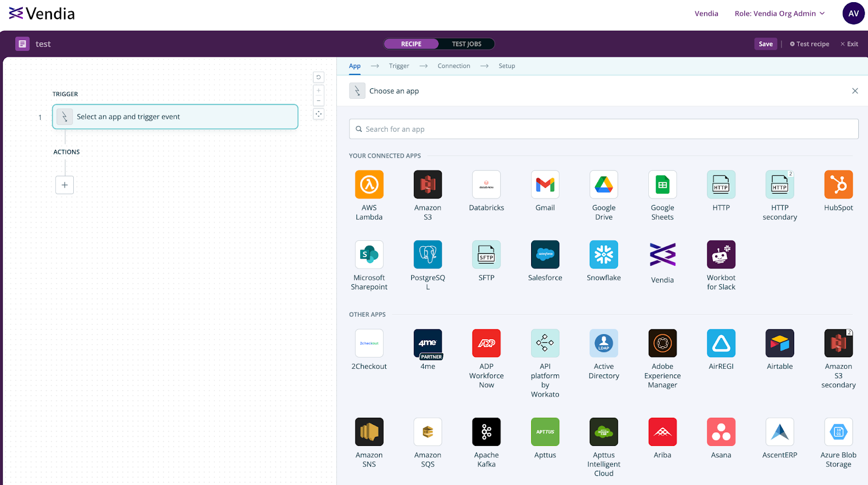Screen dimensions: 868x485
Task: Click the Vendia logo
Action: point(42,14)
